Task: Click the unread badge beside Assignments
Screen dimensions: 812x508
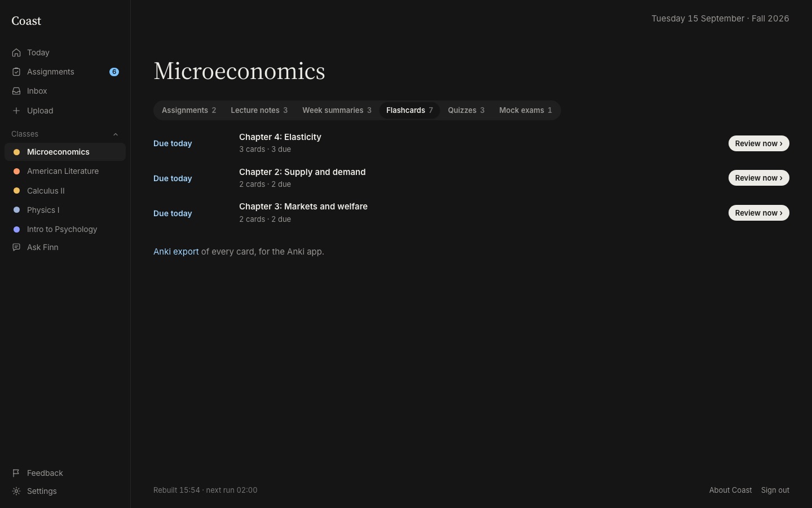Action: coord(114,72)
